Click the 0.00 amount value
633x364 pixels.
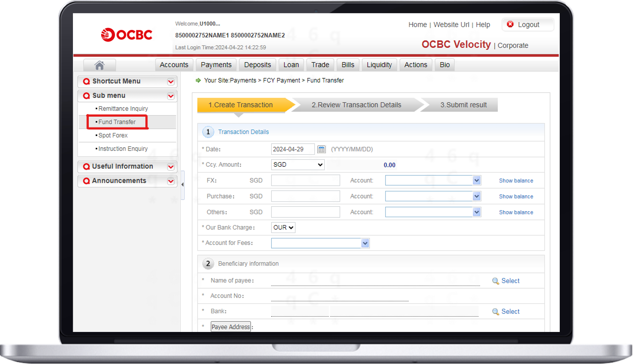point(389,165)
